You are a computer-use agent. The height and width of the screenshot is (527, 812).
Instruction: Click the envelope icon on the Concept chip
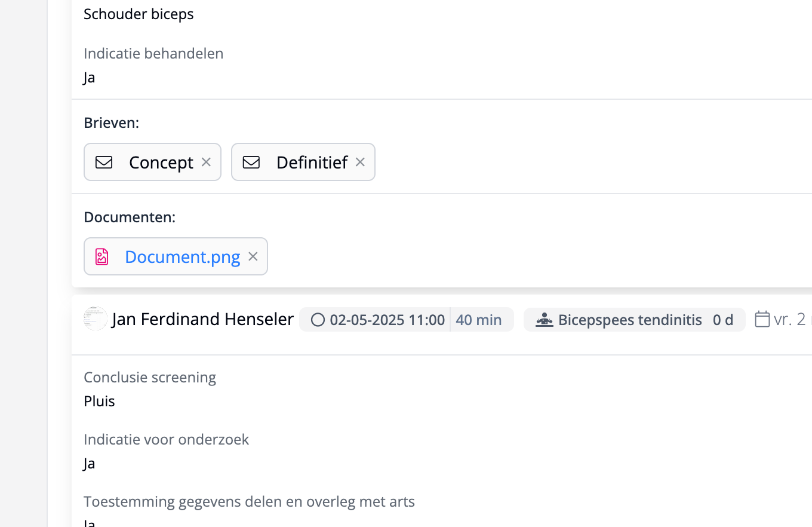point(103,162)
